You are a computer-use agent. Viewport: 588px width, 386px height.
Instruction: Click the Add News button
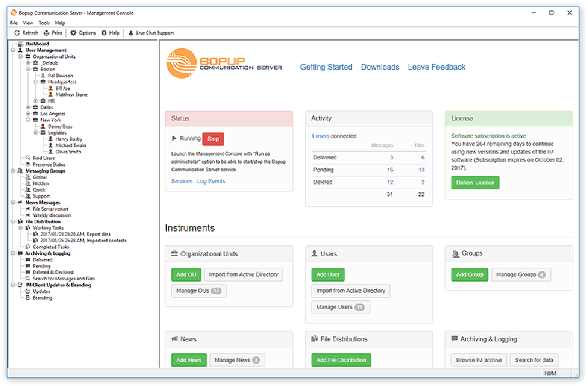(x=189, y=360)
